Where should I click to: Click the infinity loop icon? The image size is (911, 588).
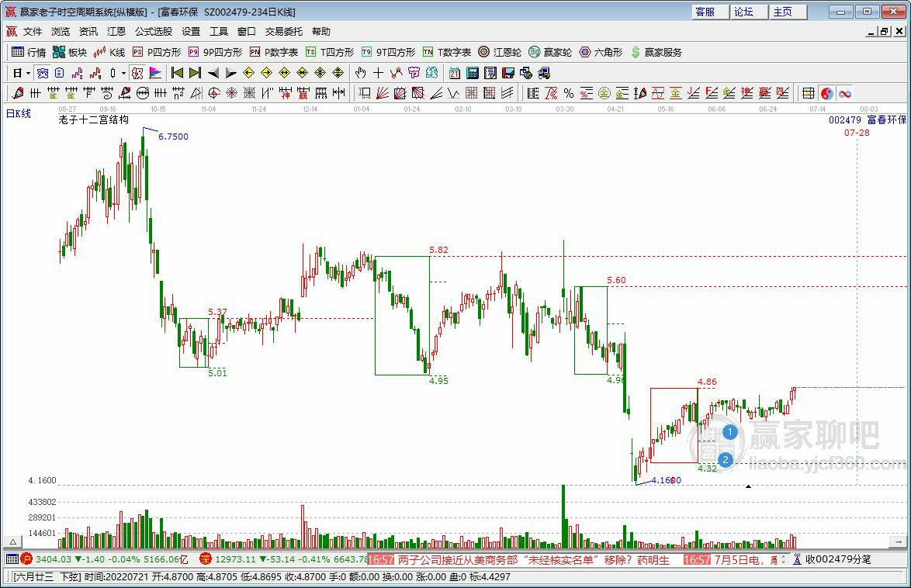point(845,93)
